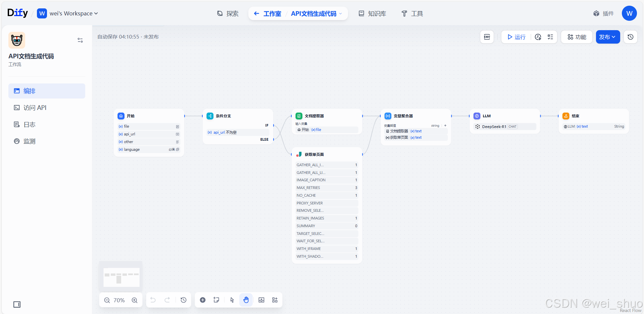Click the 70% zoom level control
Image resolution: width=644 pixels, height=314 pixels.
(x=119, y=300)
